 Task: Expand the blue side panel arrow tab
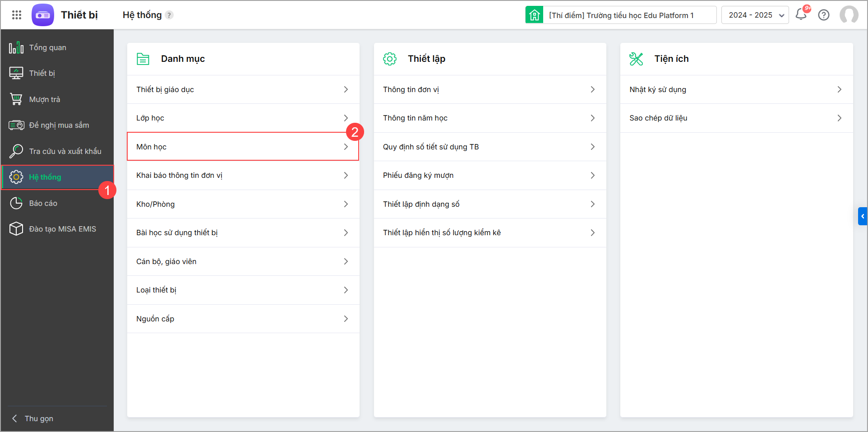click(863, 216)
